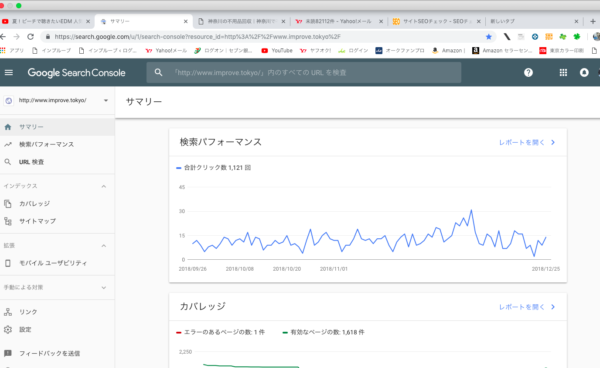Click the magnifier icon beside URL 検査
Screen dimensions: 600x368
point(8,162)
